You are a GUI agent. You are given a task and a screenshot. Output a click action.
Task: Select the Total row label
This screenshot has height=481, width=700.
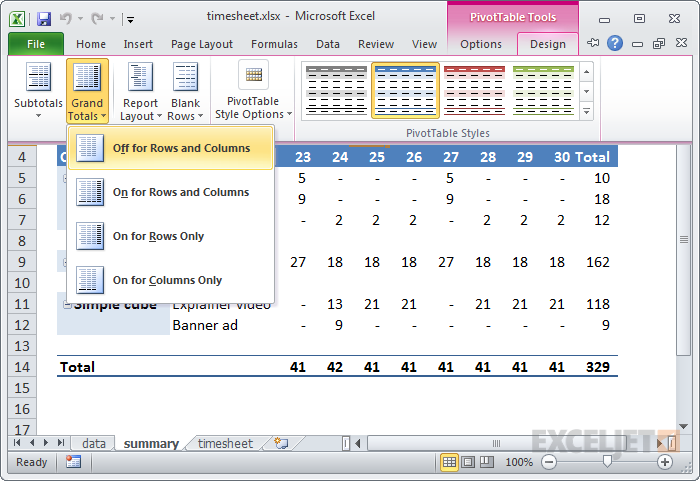[77, 367]
